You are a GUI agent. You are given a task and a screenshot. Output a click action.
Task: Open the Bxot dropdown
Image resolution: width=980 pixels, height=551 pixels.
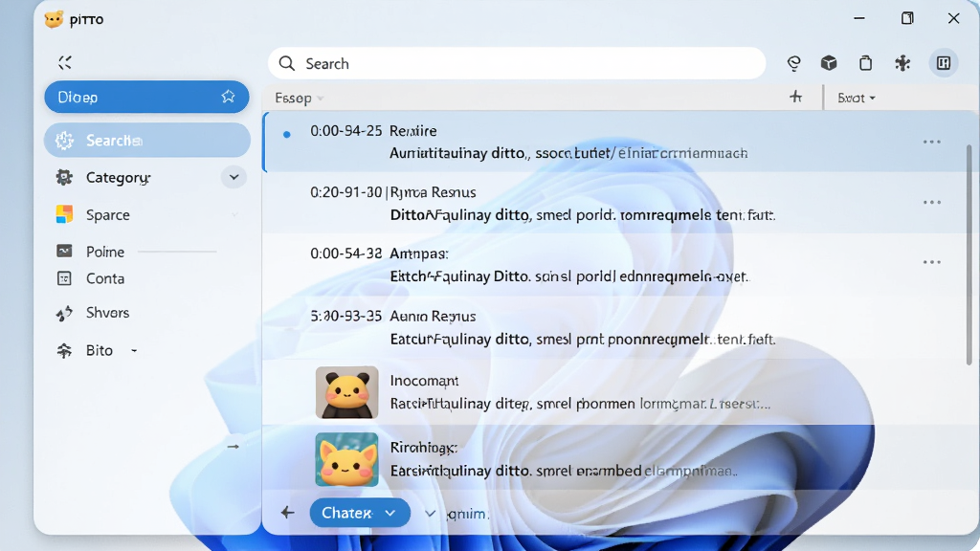click(x=857, y=99)
